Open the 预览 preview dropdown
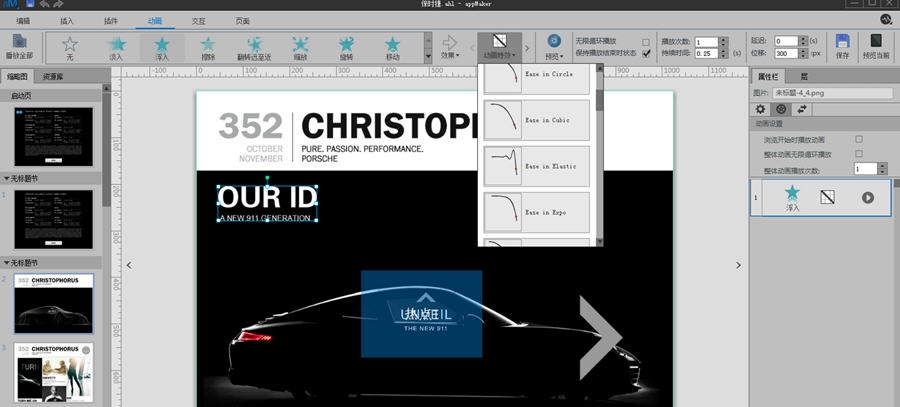 pos(554,47)
